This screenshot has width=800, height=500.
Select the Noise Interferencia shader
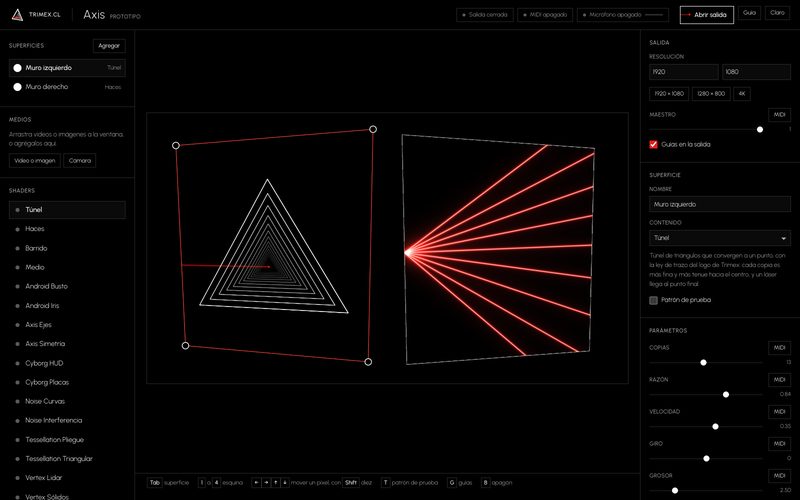coord(67,420)
